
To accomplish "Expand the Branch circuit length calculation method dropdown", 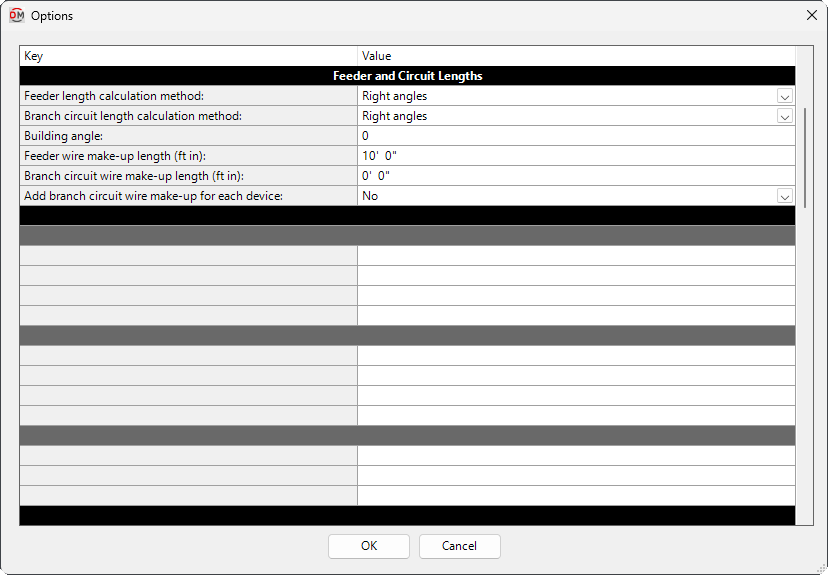I will [x=785, y=116].
